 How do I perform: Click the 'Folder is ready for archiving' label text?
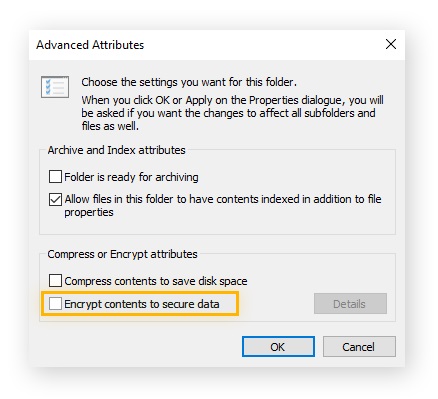[131, 177]
